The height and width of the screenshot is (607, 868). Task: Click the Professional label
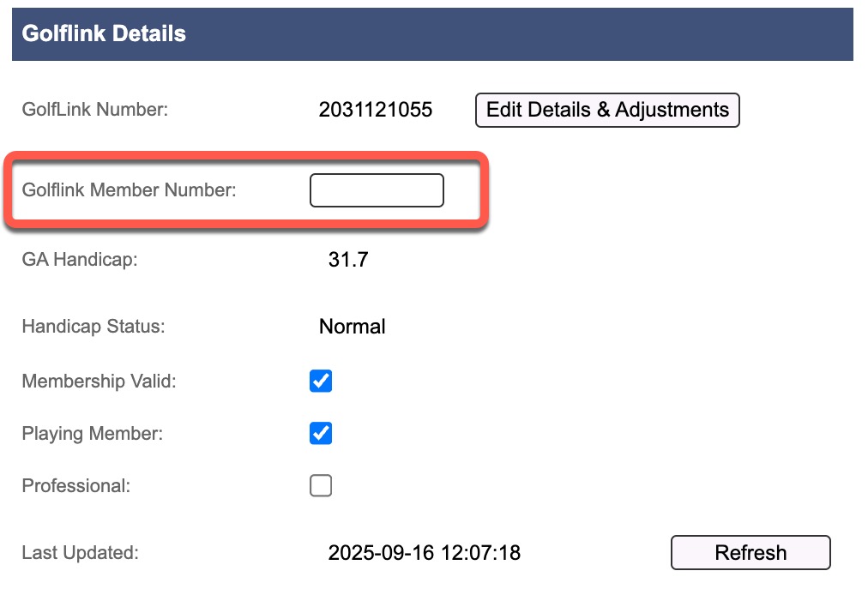point(75,486)
